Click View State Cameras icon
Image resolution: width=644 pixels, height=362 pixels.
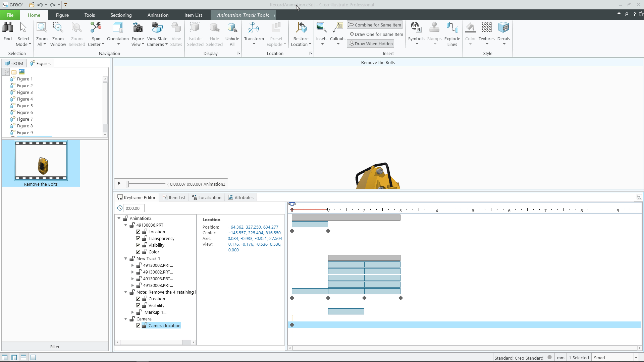click(x=157, y=27)
